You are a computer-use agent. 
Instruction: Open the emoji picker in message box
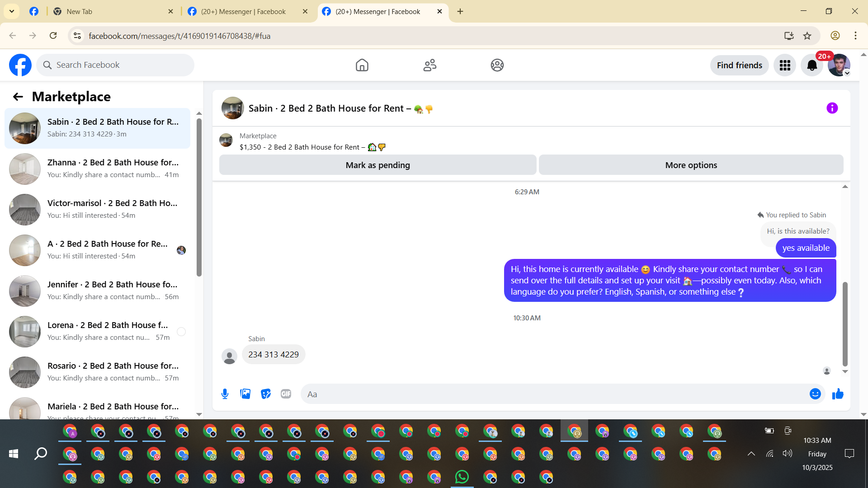click(x=815, y=394)
